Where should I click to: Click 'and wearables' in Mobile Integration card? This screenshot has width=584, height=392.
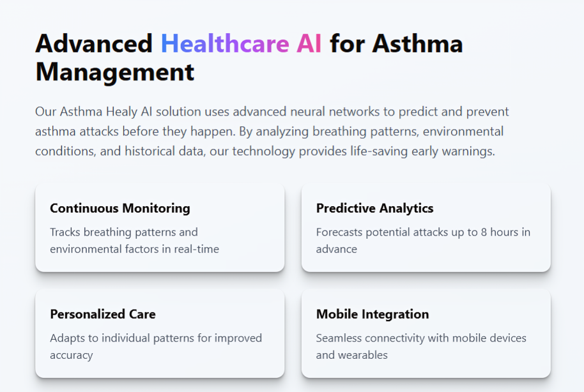(x=352, y=355)
